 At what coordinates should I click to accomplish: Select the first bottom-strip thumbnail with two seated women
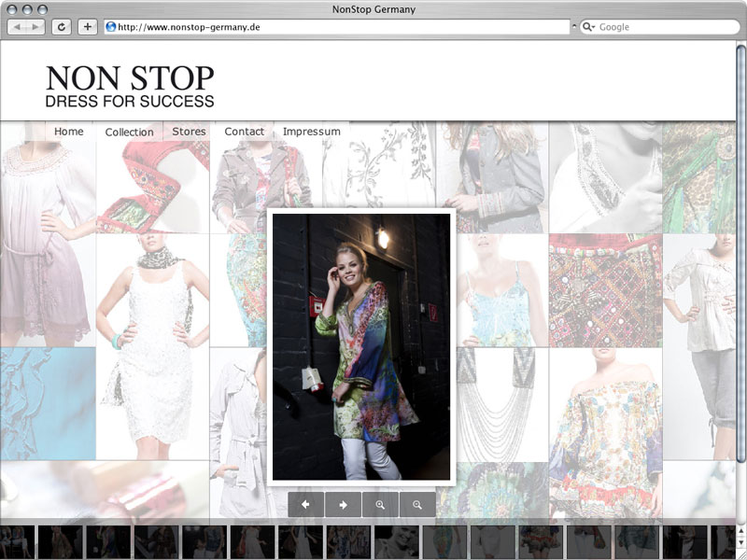(17, 541)
